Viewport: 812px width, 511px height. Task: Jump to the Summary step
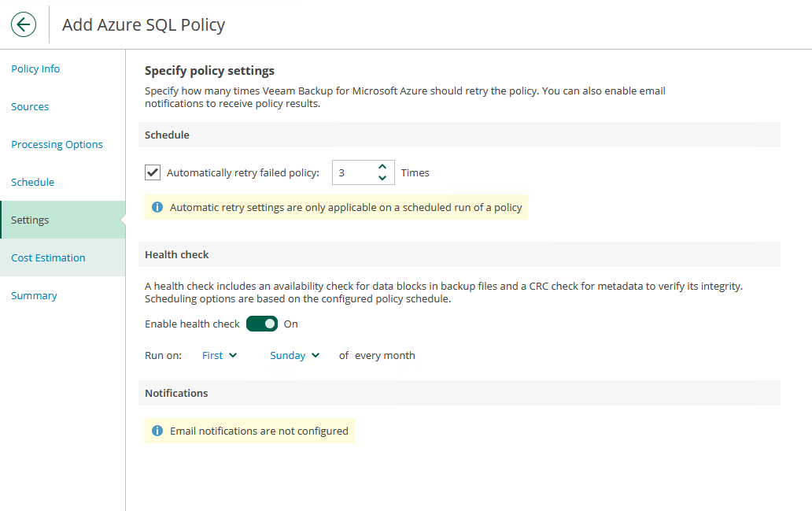pyautogui.click(x=34, y=295)
